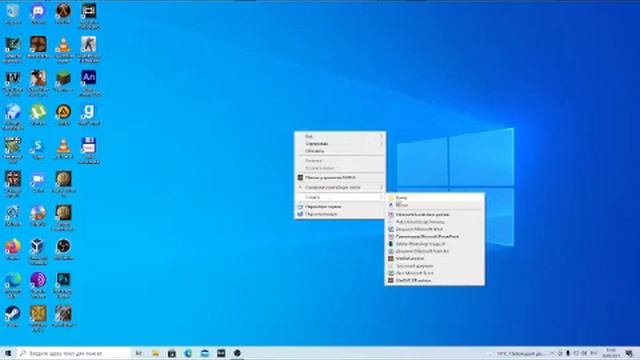Click the taskbar clock
The height and width of the screenshot is (360, 640).
(x=611, y=353)
